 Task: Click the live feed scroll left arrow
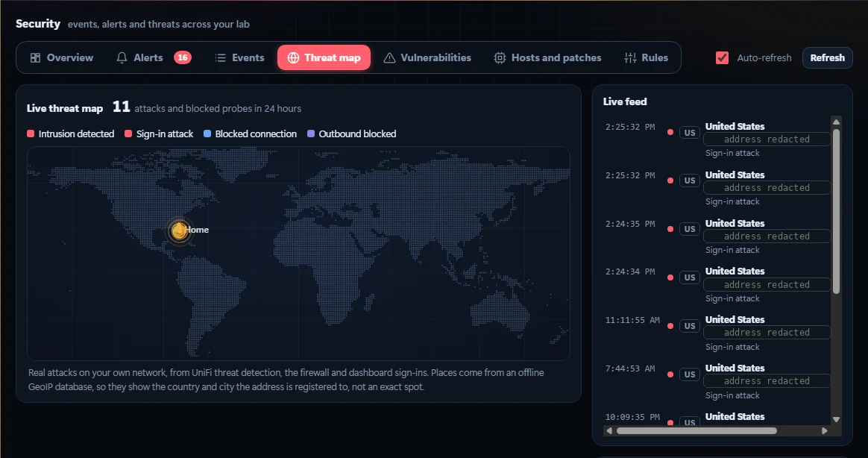(609, 431)
